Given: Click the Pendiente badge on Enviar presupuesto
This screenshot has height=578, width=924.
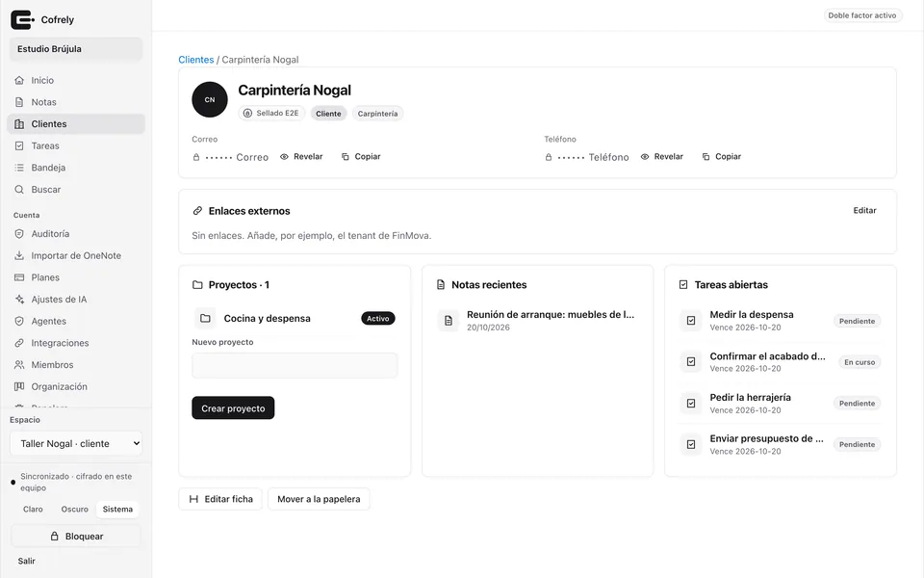Looking at the screenshot, I should (857, 445).
